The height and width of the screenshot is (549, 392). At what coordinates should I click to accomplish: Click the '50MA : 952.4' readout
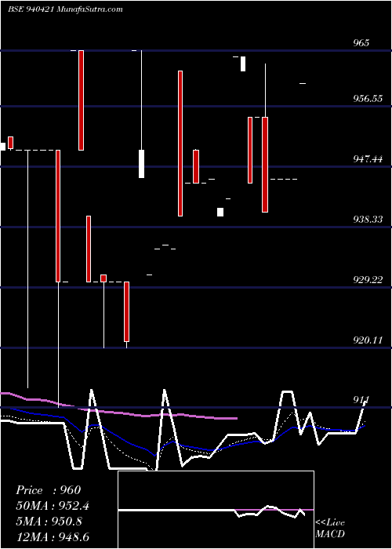pyautogui.click(x=53, y=506)
